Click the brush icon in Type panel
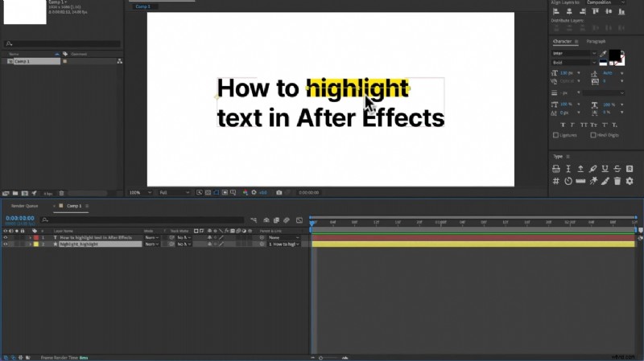 click(x=605, y=181)
